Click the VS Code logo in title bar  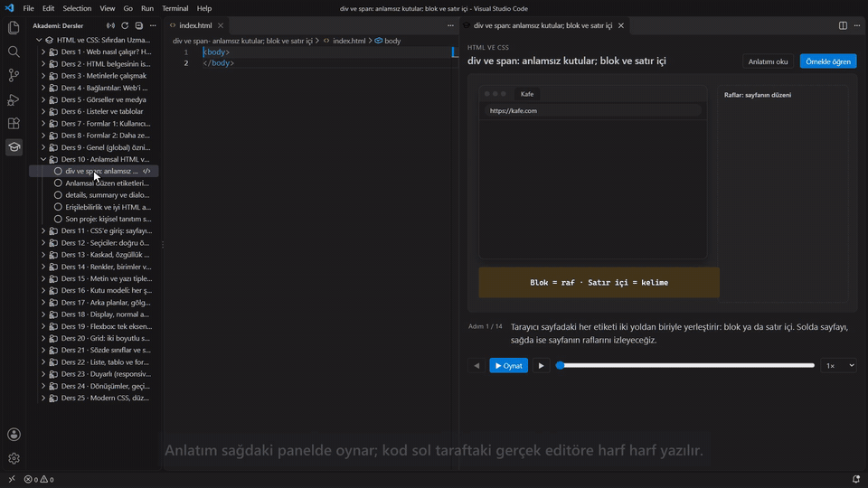coord(9,8)
